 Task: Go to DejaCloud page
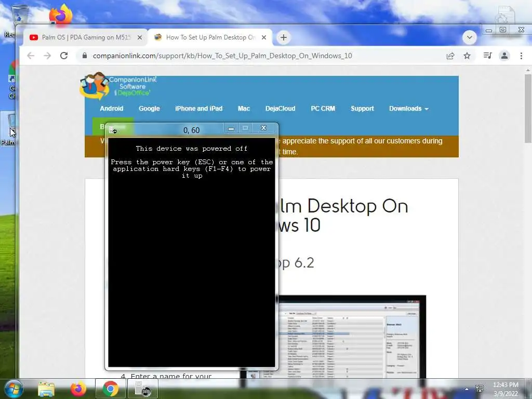coord(280,109)
